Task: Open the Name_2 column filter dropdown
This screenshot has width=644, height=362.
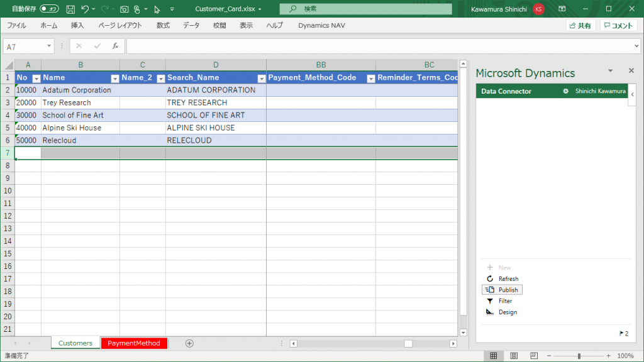Action: point(161,79)
